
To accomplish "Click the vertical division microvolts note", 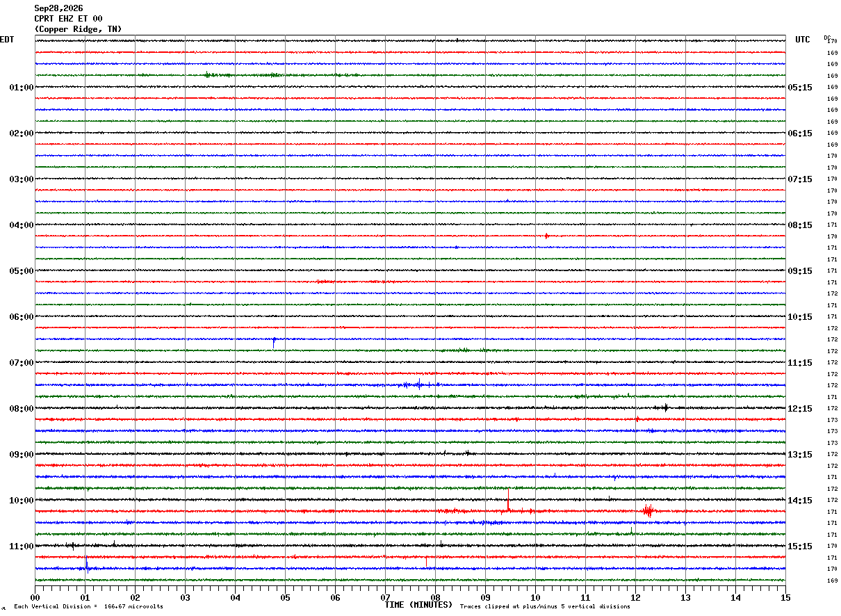I will click(88, 607).
